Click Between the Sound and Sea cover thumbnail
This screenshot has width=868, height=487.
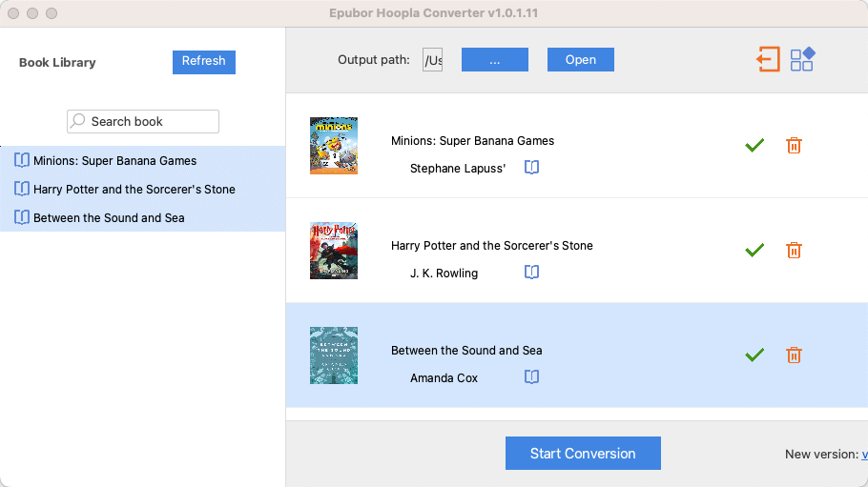[334, 355]
